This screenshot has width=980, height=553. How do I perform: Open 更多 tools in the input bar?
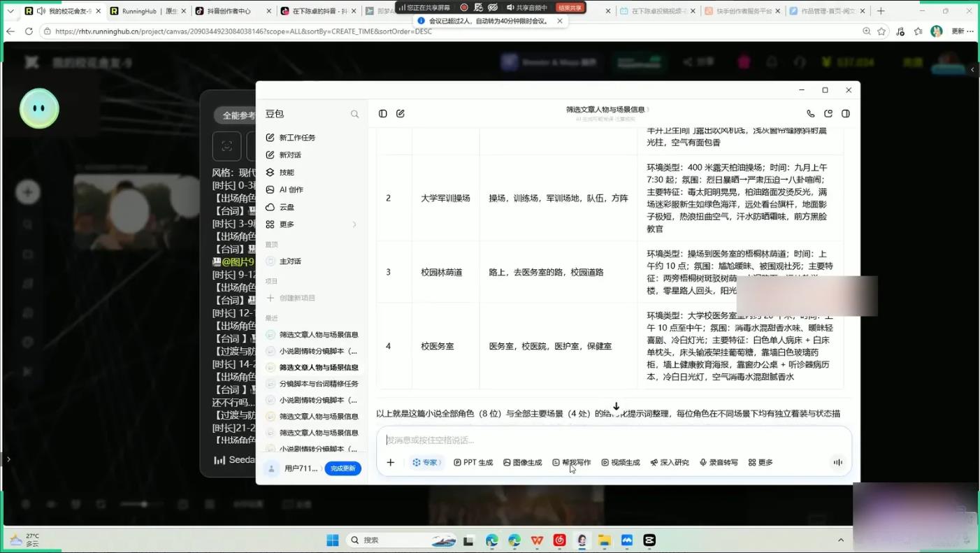tap(761, 462)
